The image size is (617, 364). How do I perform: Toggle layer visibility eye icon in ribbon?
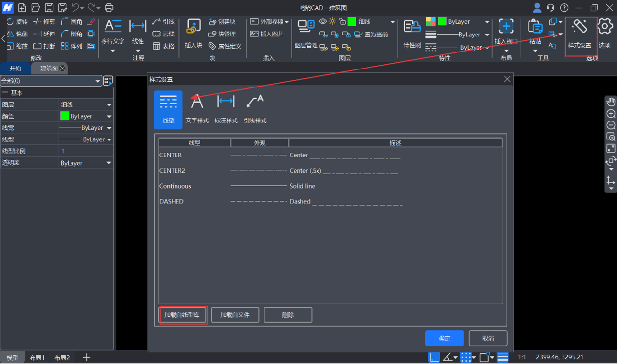(x=323, y=21)
